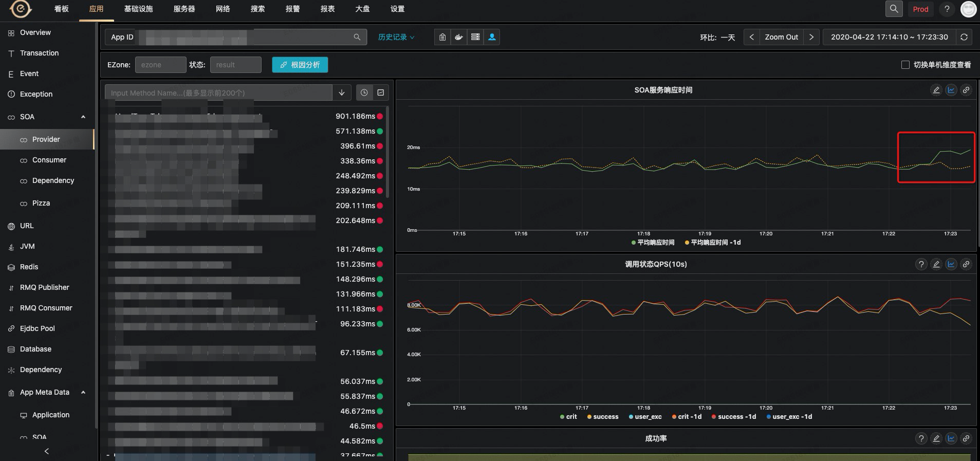Click the Zoom Out button
980x461 pixels.
coord(781,37)
